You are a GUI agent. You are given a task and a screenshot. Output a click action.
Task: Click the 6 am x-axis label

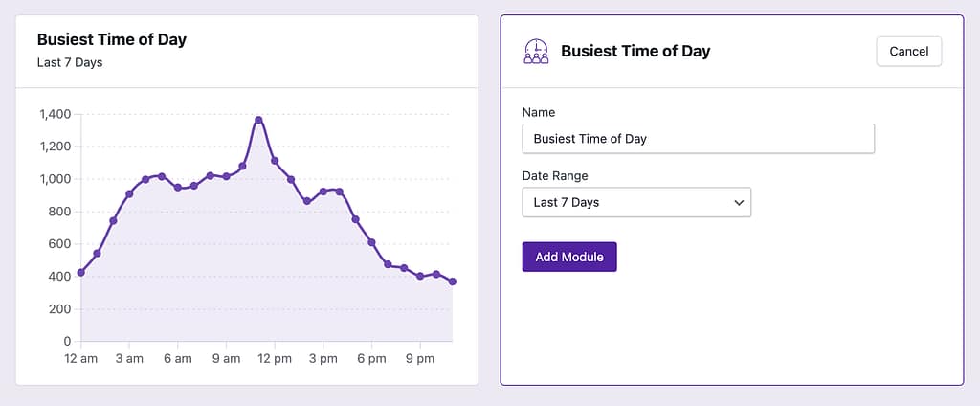[178, 359]
